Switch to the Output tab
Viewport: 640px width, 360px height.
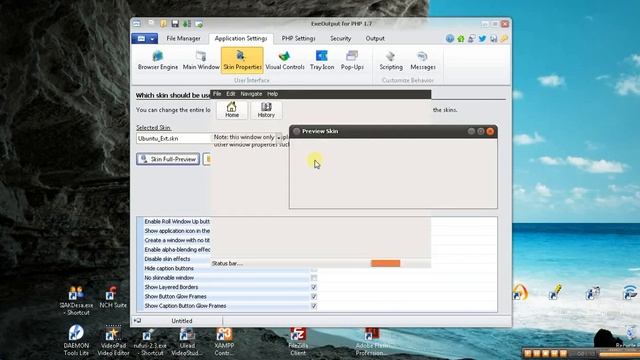click(375, 38)
